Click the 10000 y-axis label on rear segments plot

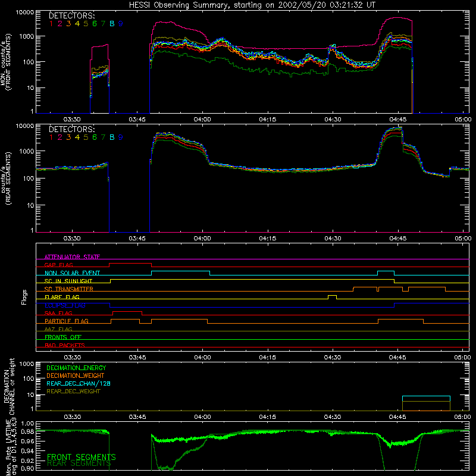click(24, 126)
